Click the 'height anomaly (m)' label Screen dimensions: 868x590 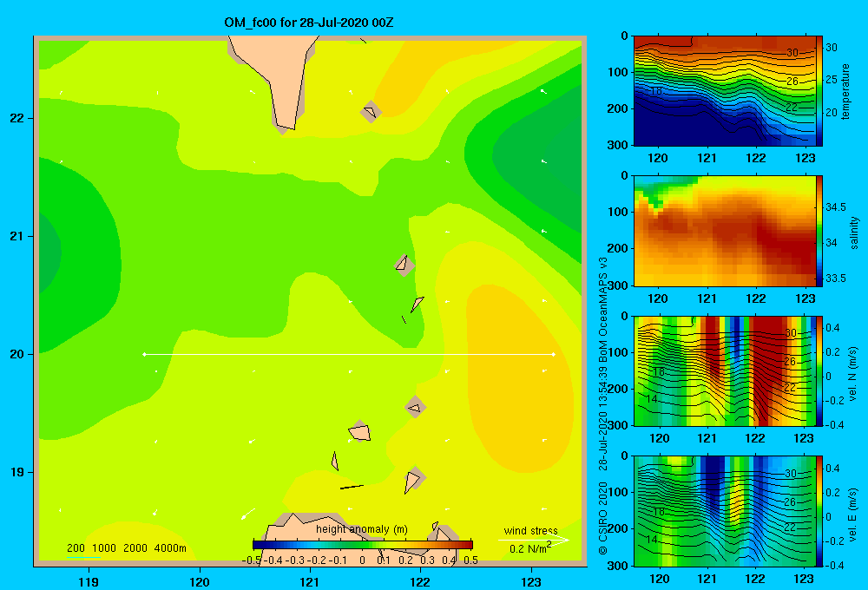361,529
